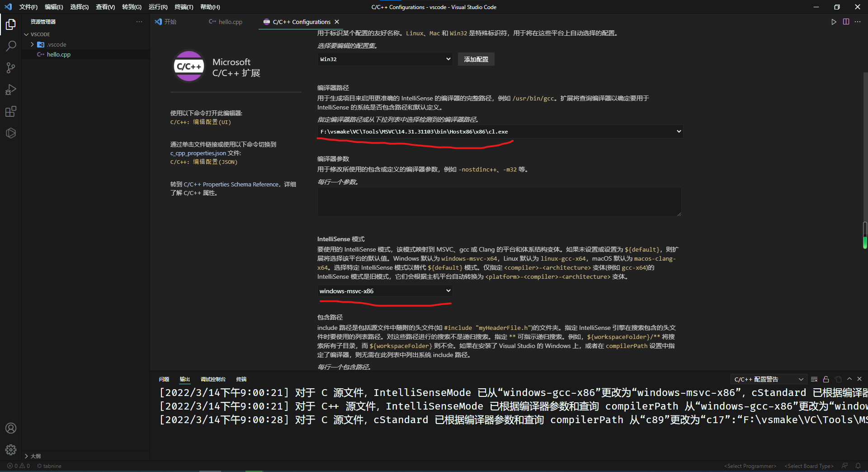
Task: Switch to the 开始 tab
Action: pyautogui.click(x=170, y=22)
